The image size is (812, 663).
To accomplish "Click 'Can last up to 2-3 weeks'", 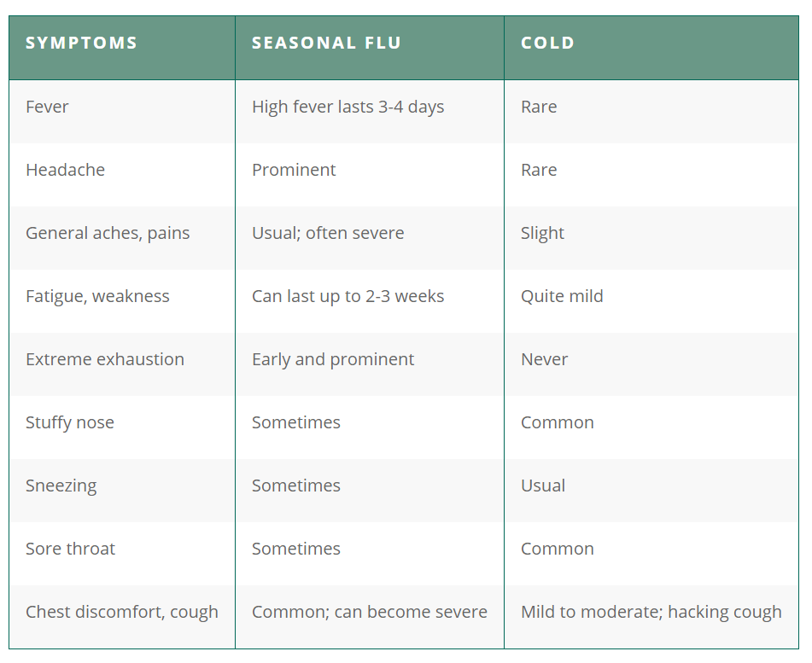I will [348, 296].
